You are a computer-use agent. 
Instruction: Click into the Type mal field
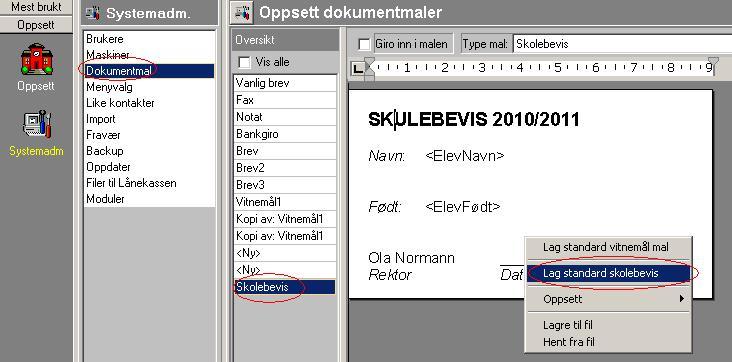[622, 44]
